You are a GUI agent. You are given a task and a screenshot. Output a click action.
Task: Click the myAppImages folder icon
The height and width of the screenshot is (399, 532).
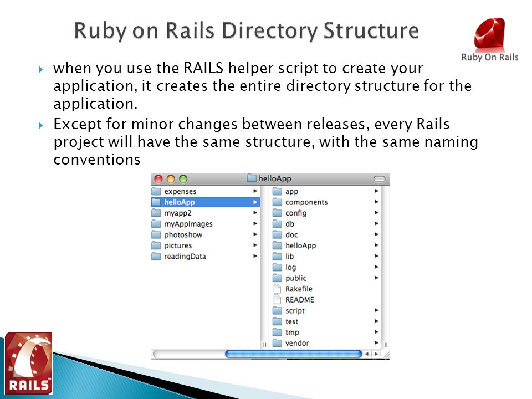[x=156, y=223]
